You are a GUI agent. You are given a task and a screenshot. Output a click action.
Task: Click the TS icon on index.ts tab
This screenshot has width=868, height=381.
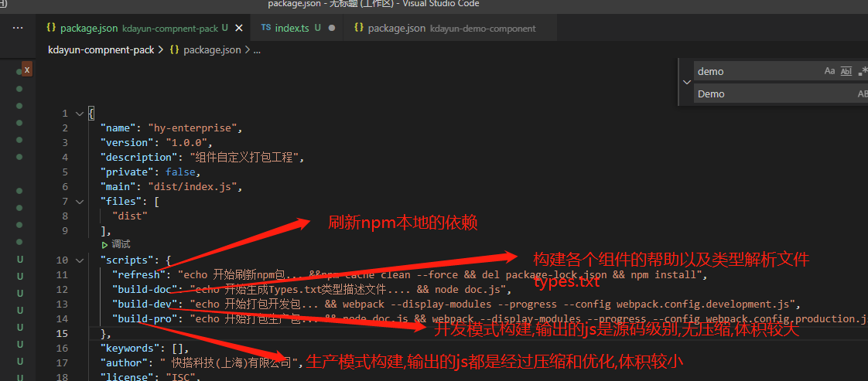266,28
